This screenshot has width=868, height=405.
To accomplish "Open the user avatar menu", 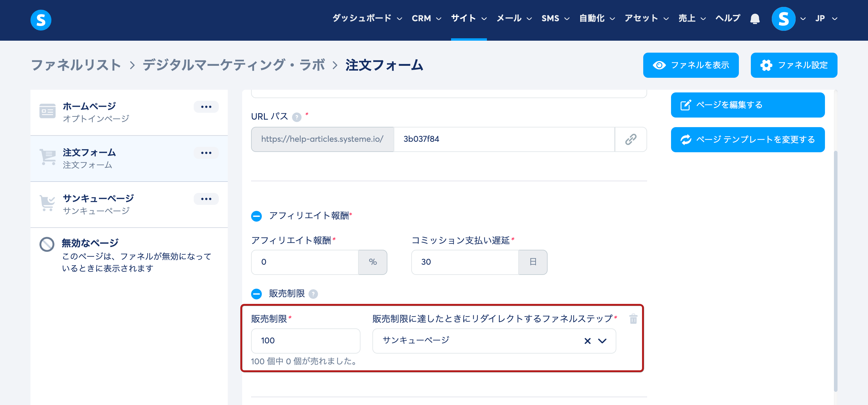I will pos(783,19).
